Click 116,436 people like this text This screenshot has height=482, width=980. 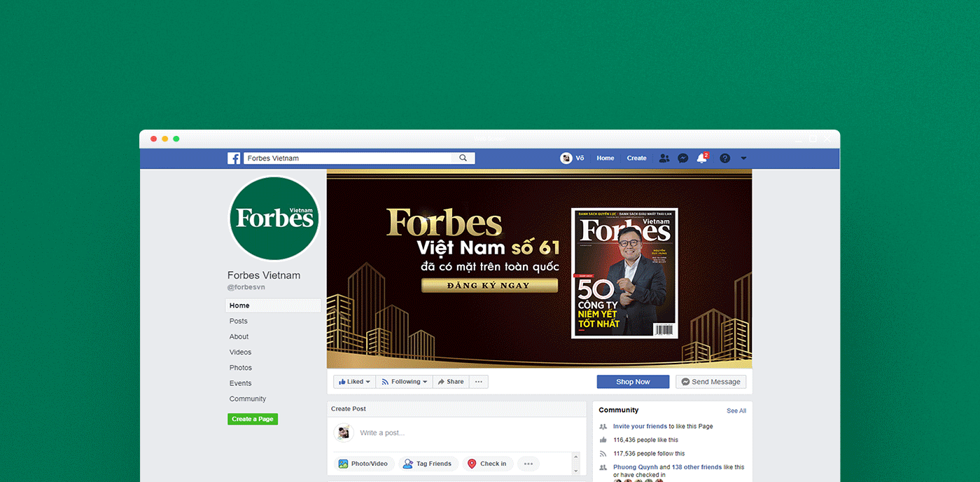(645, 440)
